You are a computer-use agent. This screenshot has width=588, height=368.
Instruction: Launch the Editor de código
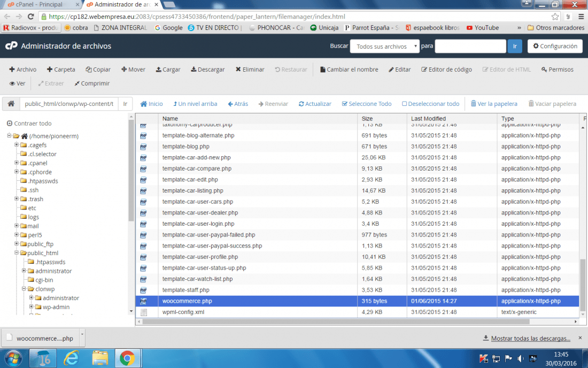click(447, 70)
